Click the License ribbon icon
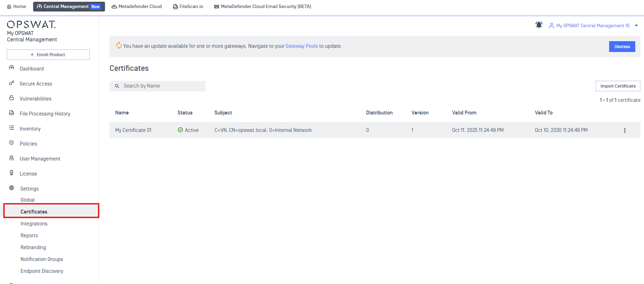 tap(12, 173)
